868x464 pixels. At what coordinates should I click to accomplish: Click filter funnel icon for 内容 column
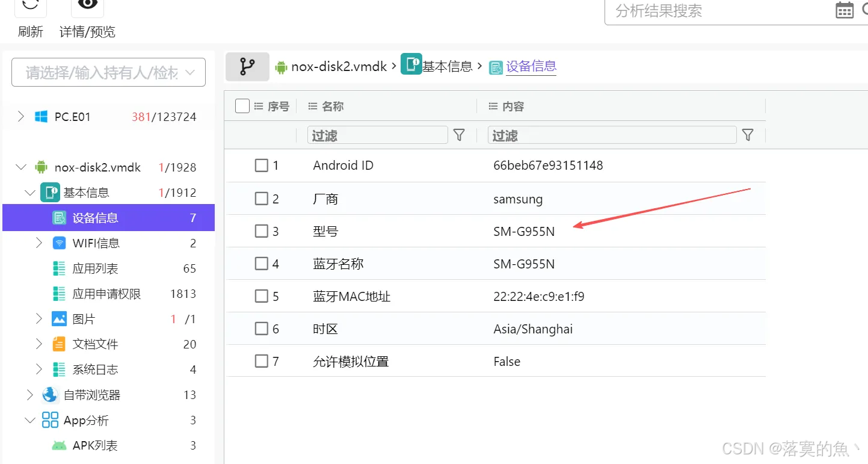(x=748, y=135)
